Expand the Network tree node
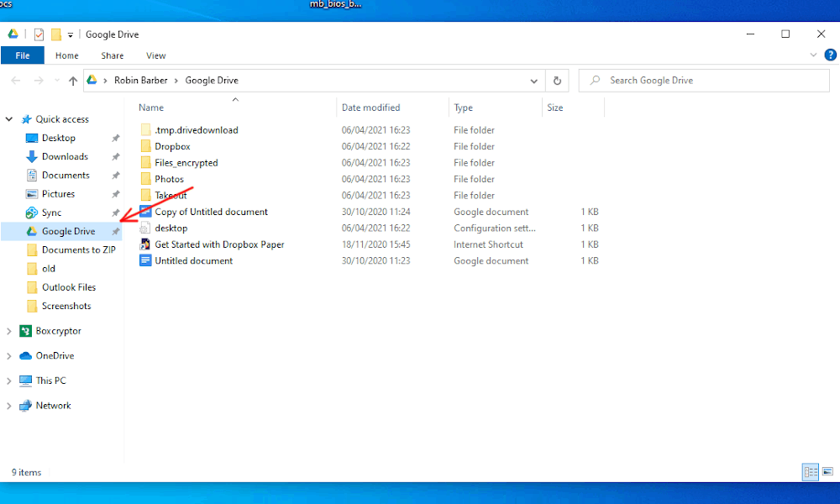Screen dimensions: 840x504 9,406
